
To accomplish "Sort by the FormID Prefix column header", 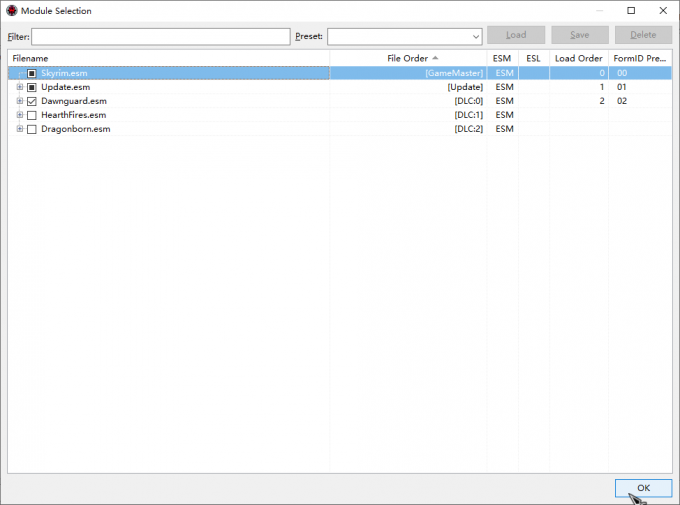I will 640,58.
